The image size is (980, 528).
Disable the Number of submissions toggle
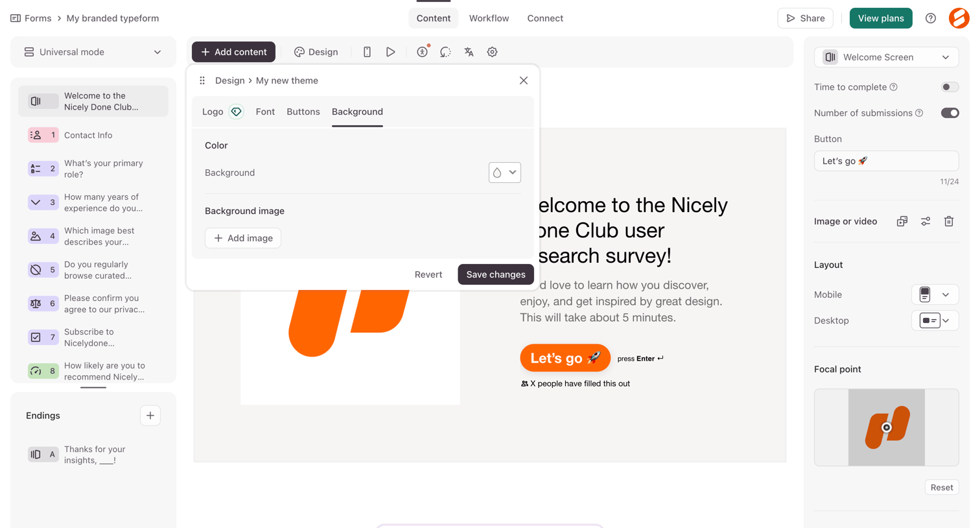tap(950, 113)
